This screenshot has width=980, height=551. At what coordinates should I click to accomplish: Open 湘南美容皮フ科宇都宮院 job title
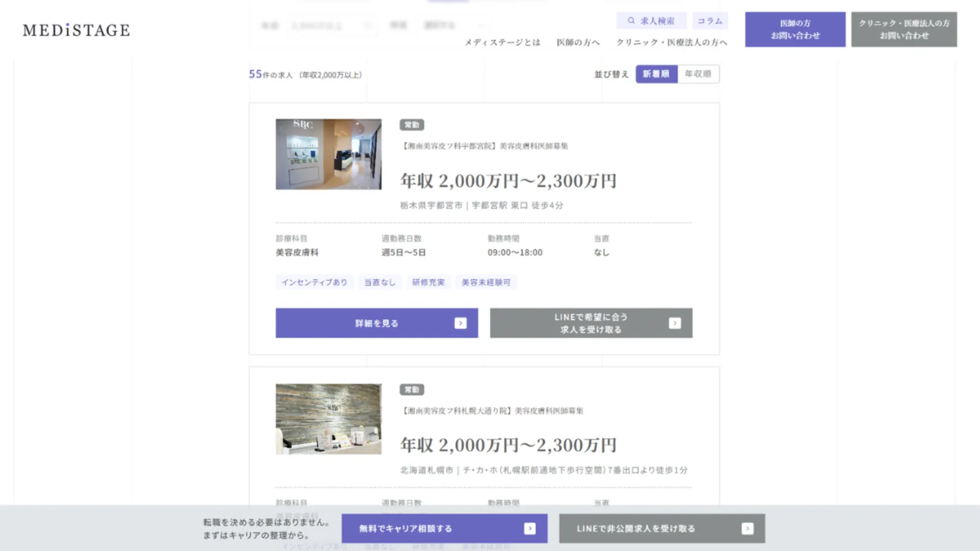click(484, 146)
